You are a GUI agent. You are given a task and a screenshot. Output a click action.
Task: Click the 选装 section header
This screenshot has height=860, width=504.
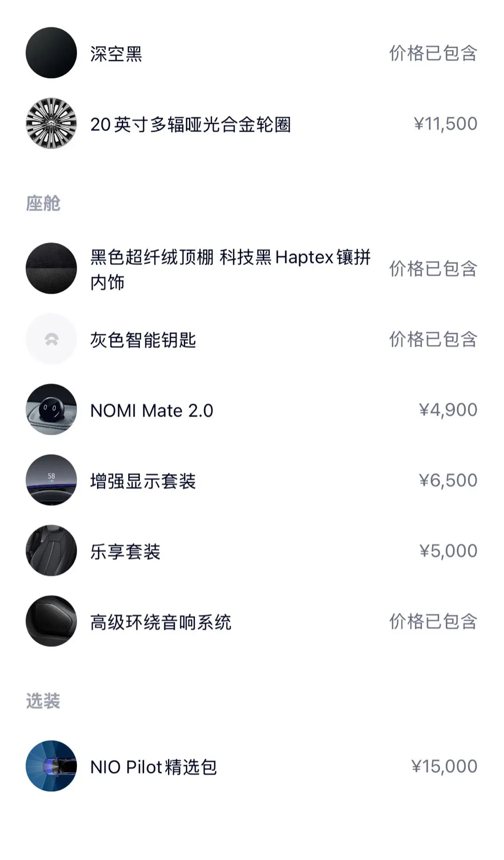click(43, 701)
